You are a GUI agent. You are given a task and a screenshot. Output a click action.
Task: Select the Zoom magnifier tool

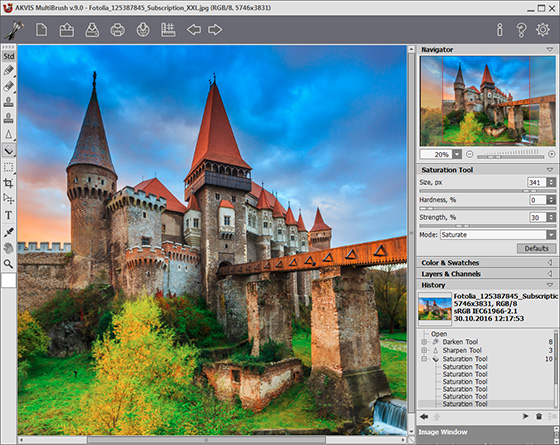tap(9, 264)
